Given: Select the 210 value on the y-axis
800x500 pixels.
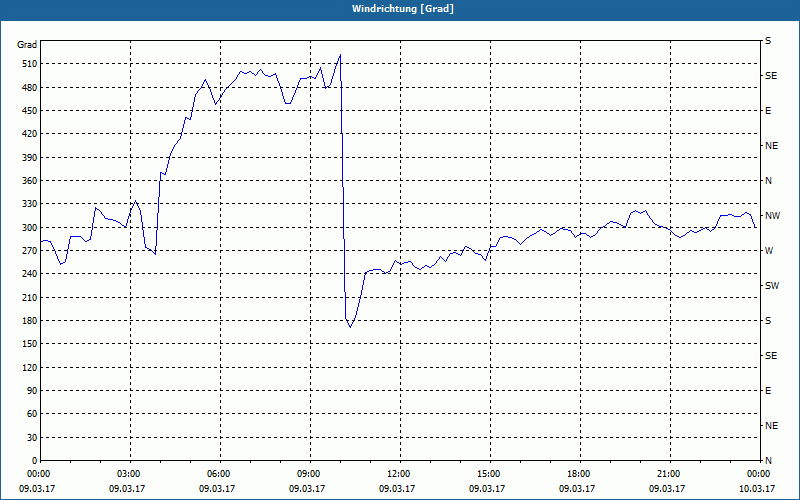Looking at the screenshot, I should pos(29,297).
